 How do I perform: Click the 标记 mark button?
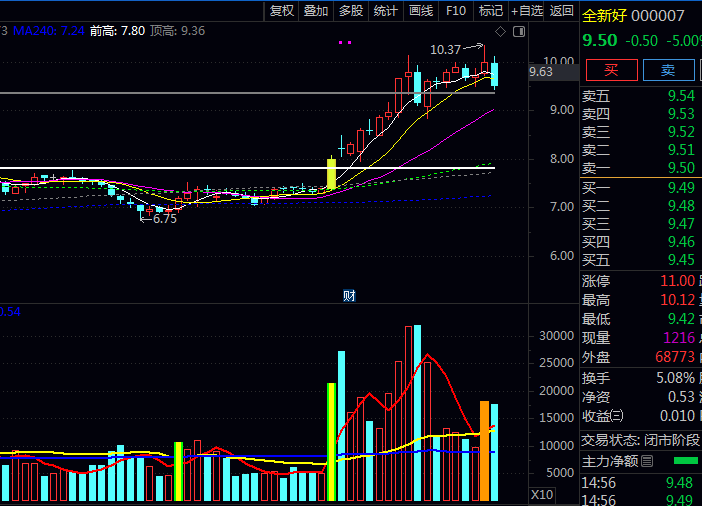click(490, 11)
